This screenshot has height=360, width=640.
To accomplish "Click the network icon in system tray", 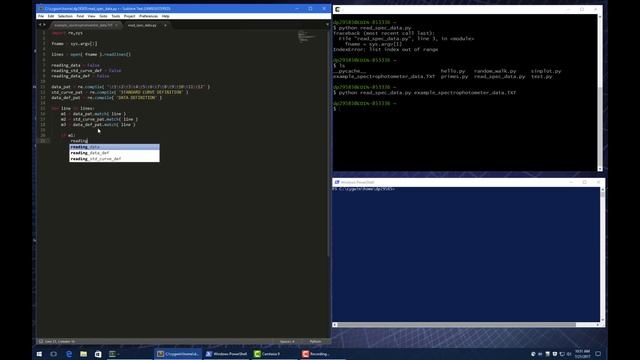I will [x=562, y=354].
